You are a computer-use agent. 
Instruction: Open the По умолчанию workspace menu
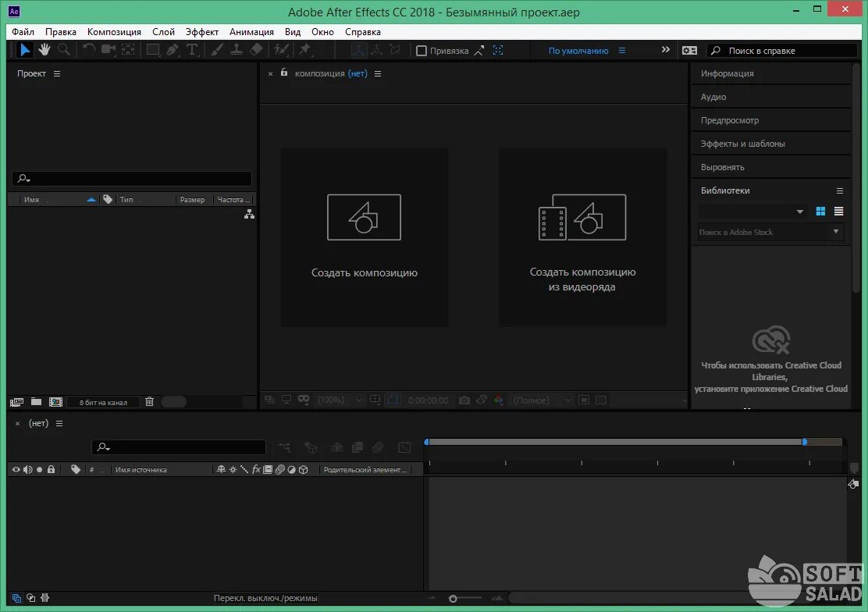(622, 51)
